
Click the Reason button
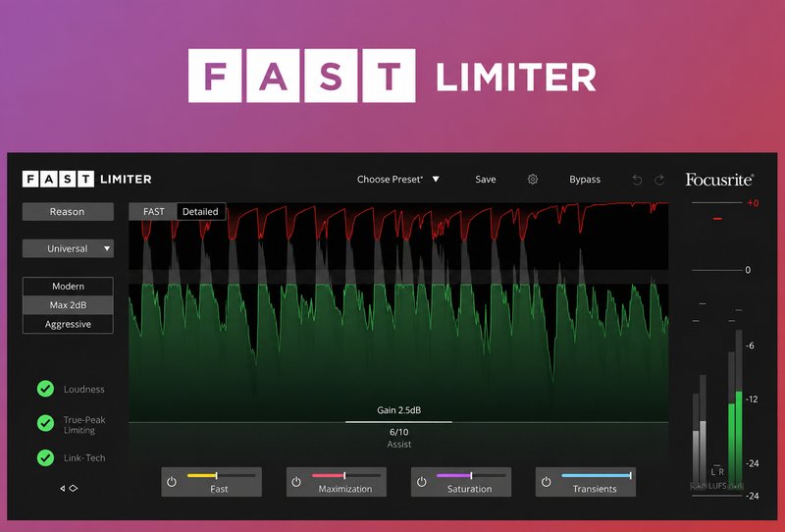coord(68,211)
